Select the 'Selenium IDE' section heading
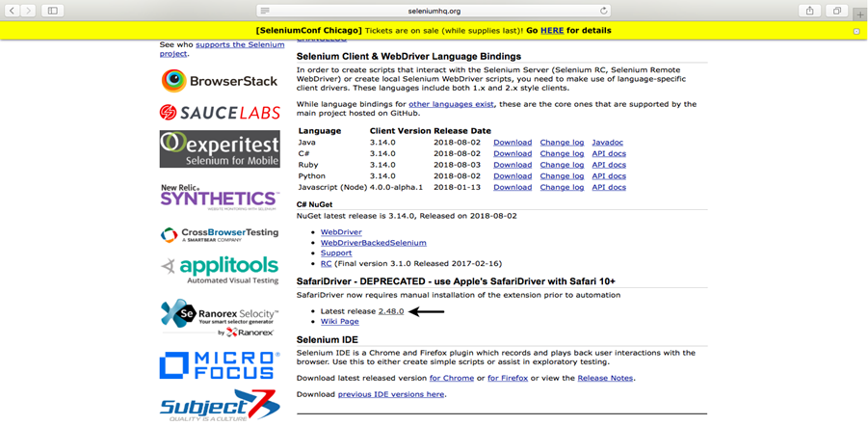 [328, 339]
